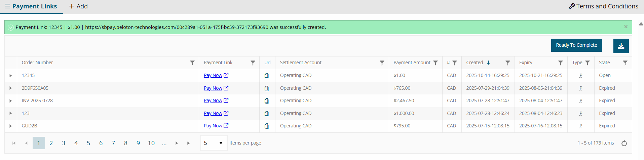
Task: Click Add in the top bar
Action: (x=78, y=6)
